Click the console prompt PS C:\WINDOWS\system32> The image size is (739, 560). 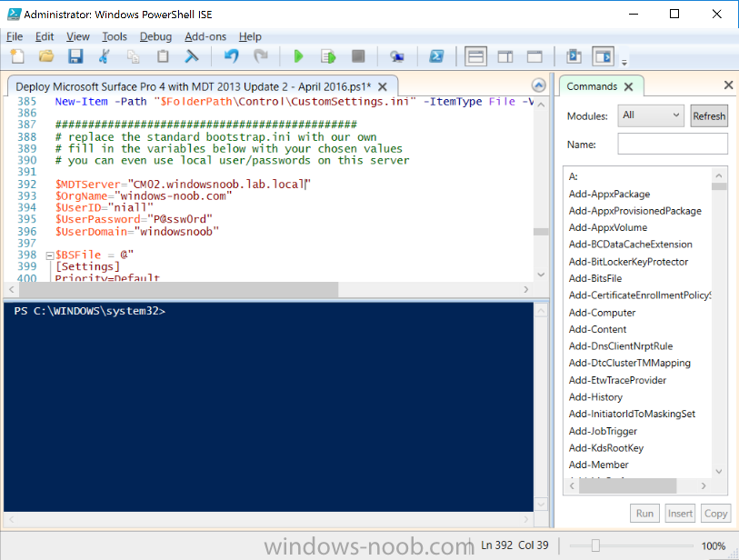tap(90, 311)
